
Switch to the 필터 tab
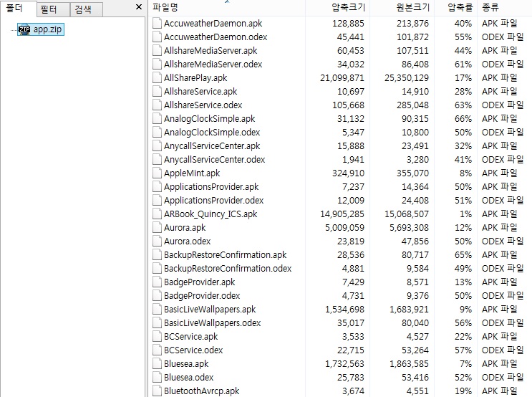click(49, 9)
